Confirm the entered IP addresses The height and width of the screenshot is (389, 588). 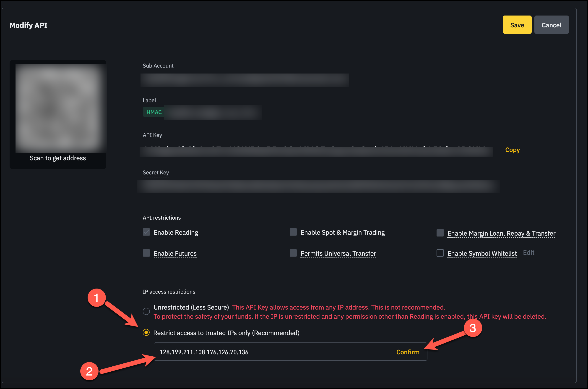click(408, 352)
